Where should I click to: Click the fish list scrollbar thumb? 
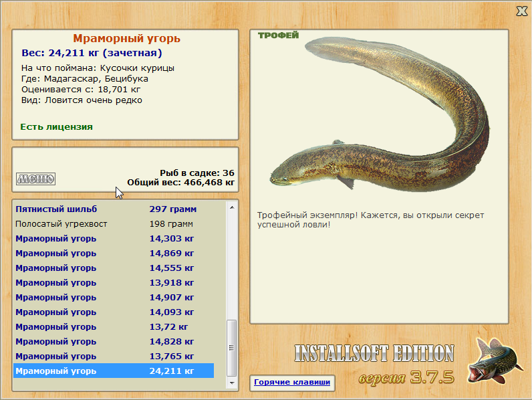coord(232,348)
